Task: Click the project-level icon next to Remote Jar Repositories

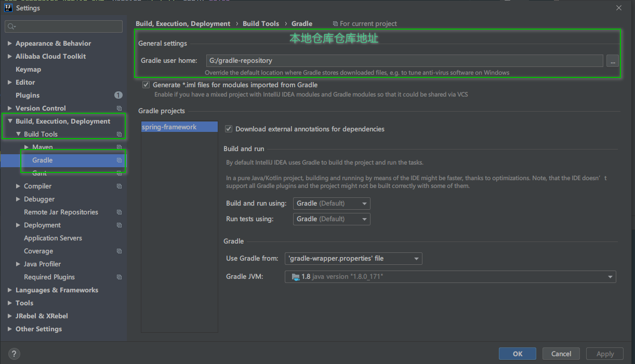Action: (119, 212)
